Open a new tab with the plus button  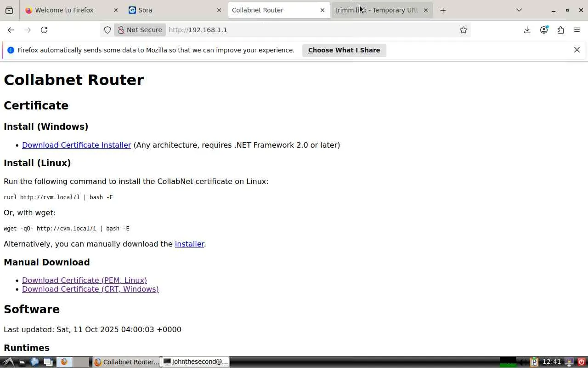point(443,10)
